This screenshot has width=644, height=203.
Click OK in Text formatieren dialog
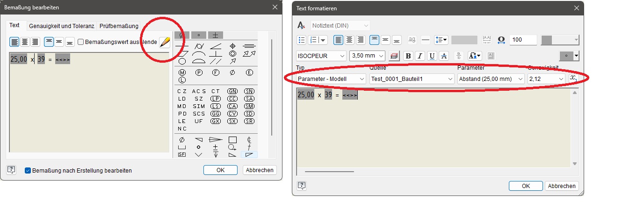(x=526, y=186)
